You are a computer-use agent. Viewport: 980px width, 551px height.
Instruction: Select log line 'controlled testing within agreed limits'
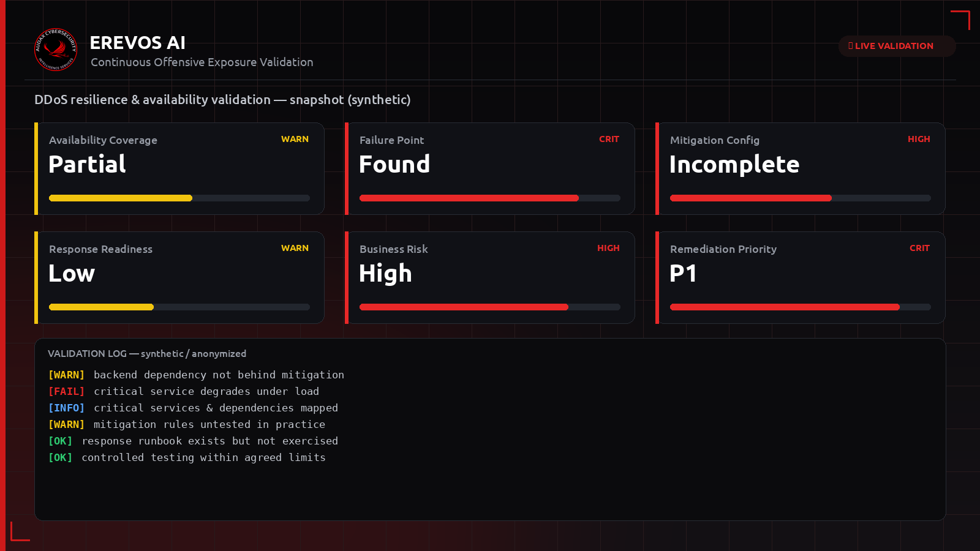[187, 457]
